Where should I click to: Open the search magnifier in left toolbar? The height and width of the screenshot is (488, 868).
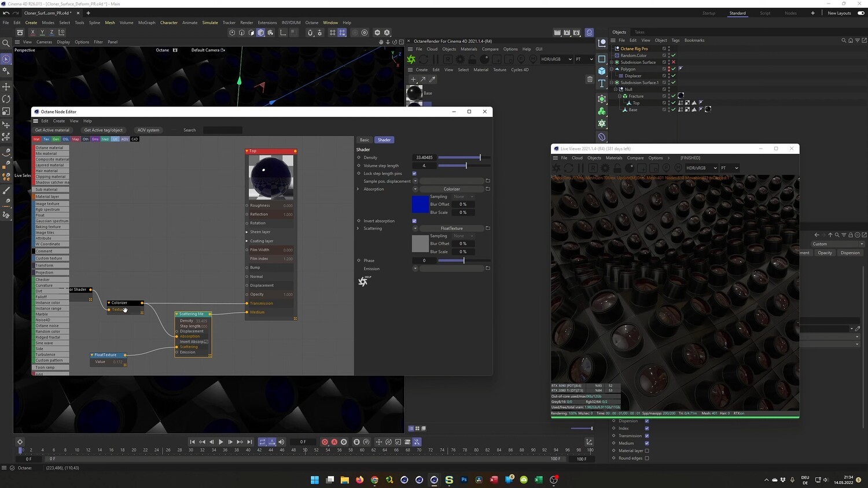coord(6,43)
